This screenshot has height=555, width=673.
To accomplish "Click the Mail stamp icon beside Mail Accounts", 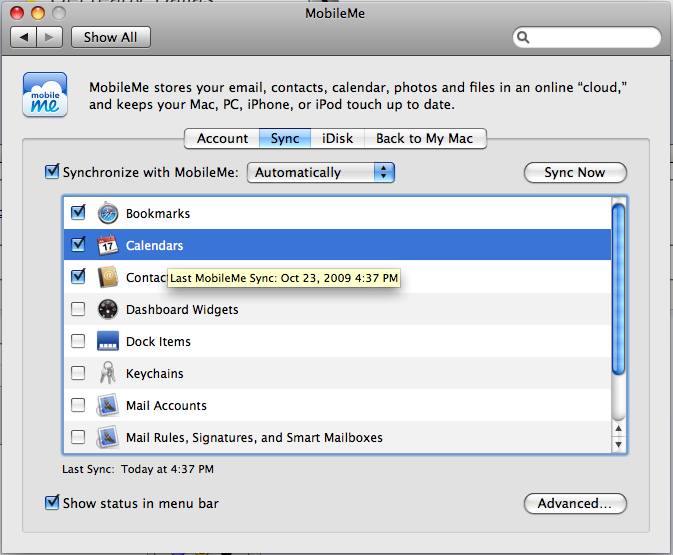I will coord(107,405).
